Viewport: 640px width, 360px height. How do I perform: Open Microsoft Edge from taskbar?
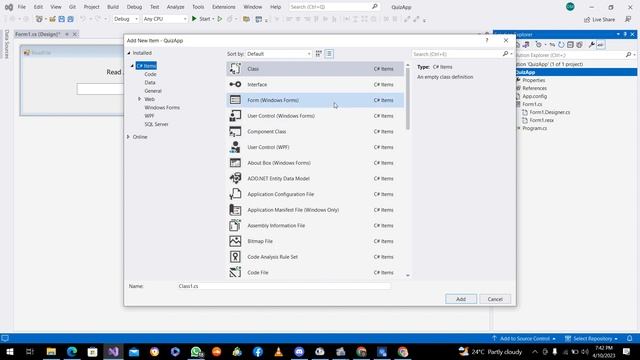point(72,352)
